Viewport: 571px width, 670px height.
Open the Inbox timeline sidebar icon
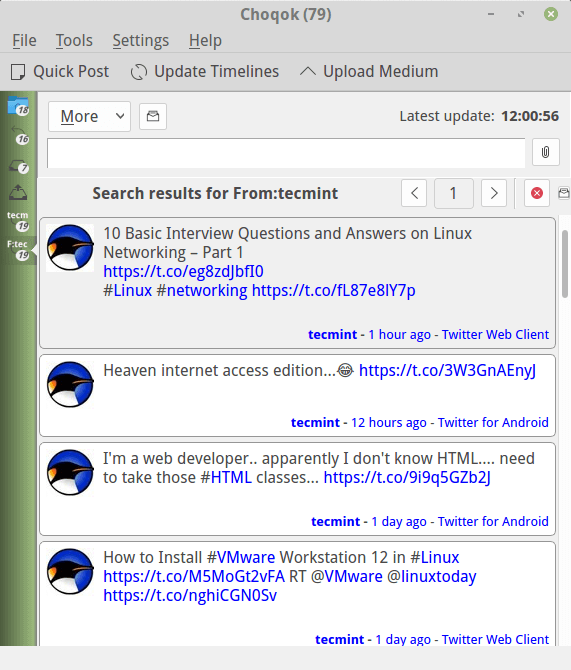(x=18, y=165)
